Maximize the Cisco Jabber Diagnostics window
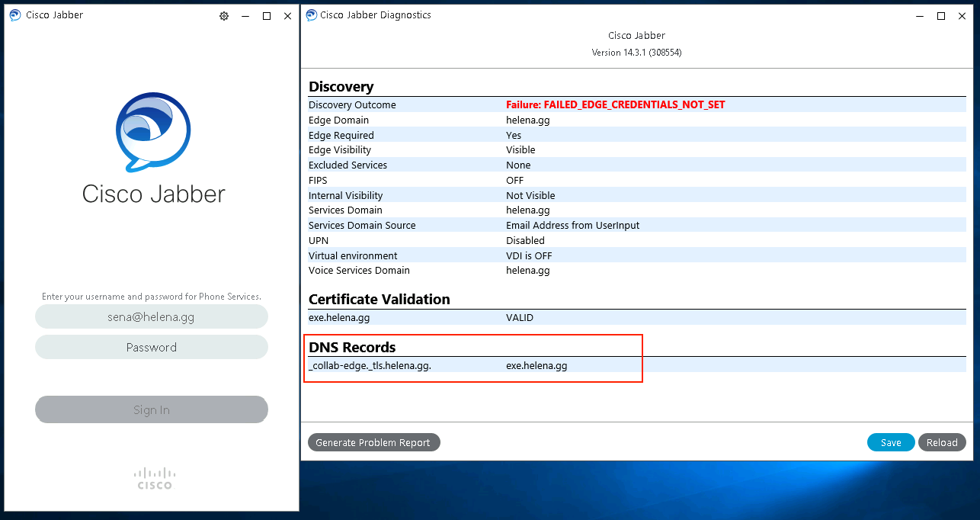980x520 pixels. click(x=941, y=16)
